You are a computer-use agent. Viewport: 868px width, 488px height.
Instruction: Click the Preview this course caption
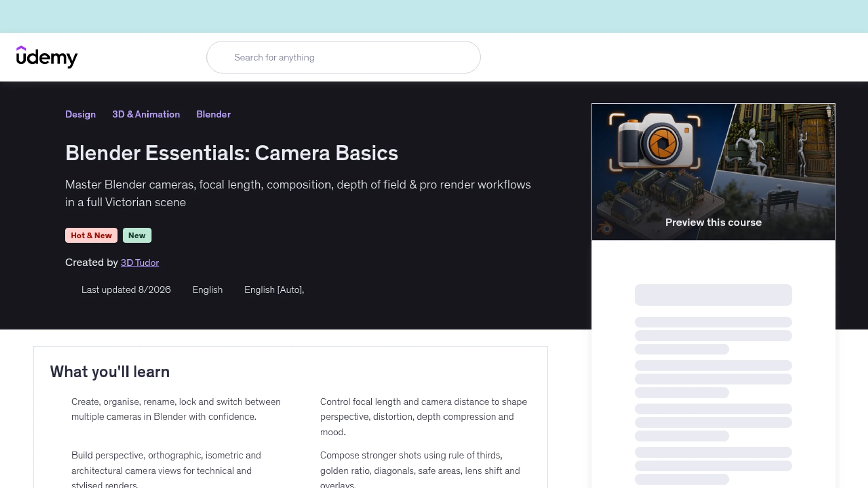[713, 222]
